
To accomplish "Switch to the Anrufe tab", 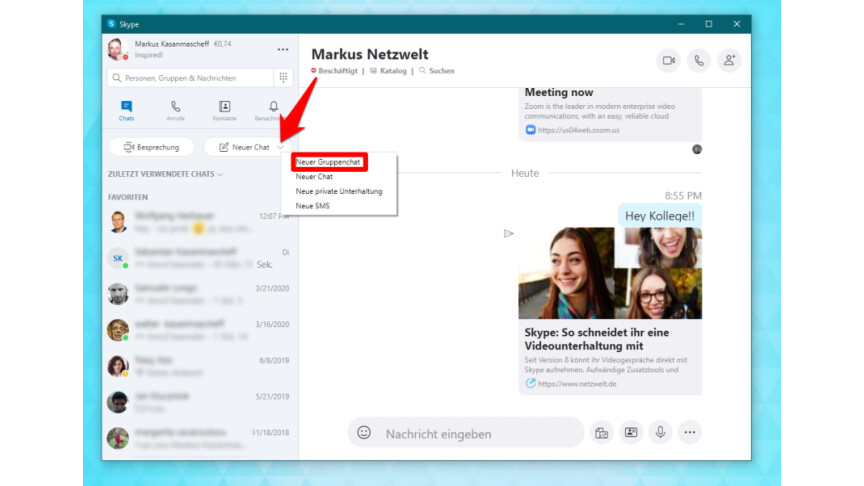I will pyautogui.click(x=175, y=110).
